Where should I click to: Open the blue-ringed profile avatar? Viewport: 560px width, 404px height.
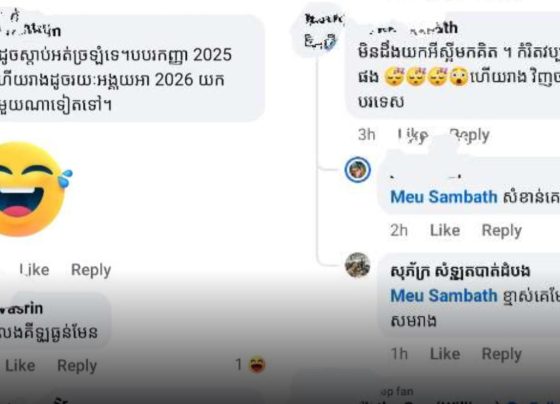point(358,170)
